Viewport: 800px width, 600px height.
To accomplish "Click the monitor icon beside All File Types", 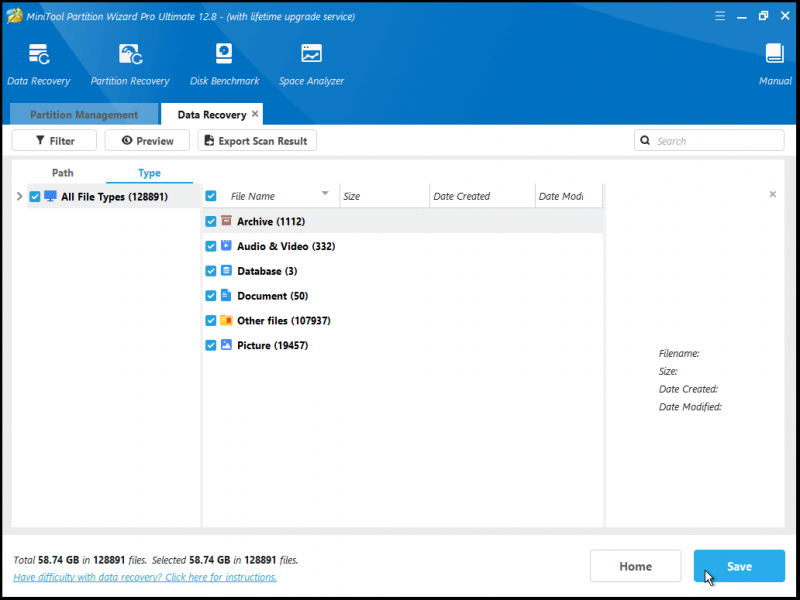I will 50,196.
